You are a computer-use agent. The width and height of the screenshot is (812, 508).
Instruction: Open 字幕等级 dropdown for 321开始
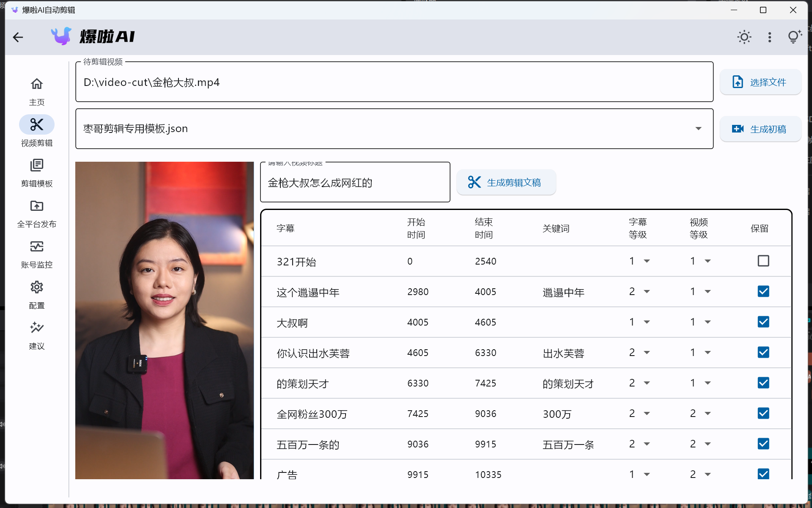(x=639, y=261)
